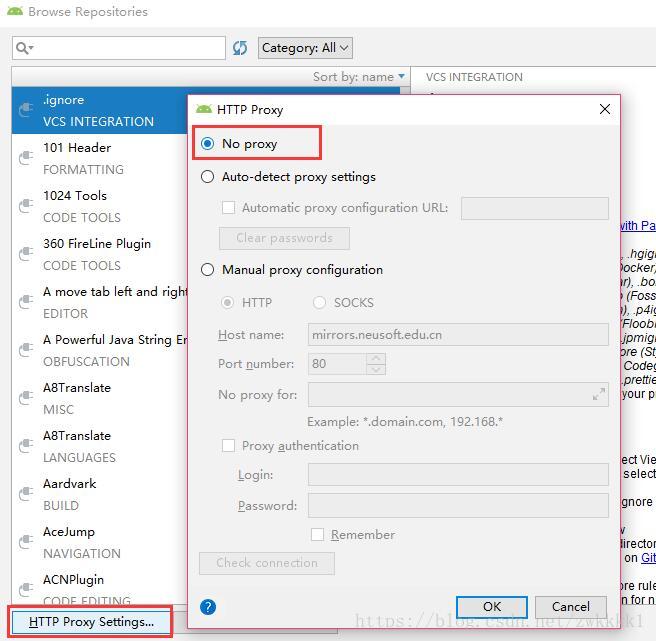Select the 360 FireLine Plugin row
Viewport: 656px width, 641px height.
[x=100, y=254]
